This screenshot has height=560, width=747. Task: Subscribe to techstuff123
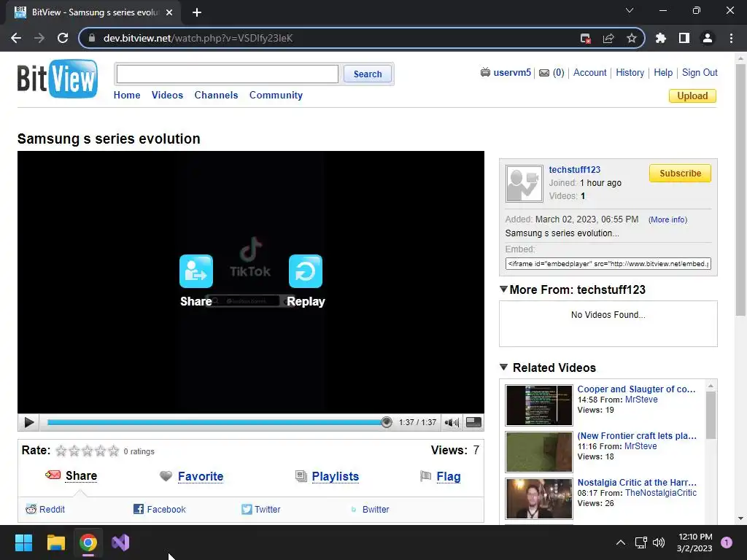point(680,174)
